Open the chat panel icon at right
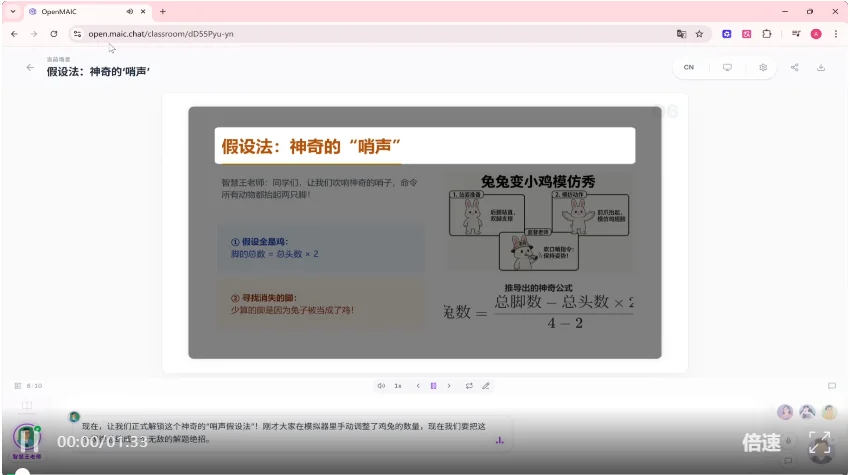 (x=832, y=386)
